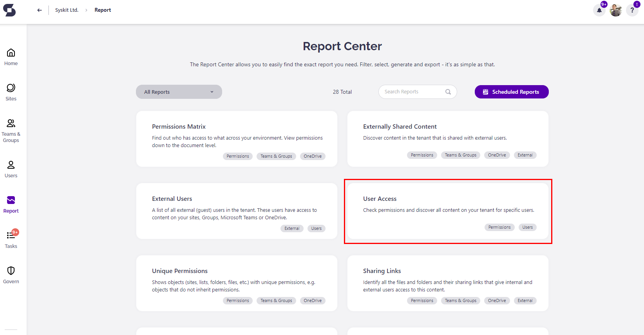This screenshot has height=335, width=644.
Task: Click Users tag on User Access card
Action: 528,227
